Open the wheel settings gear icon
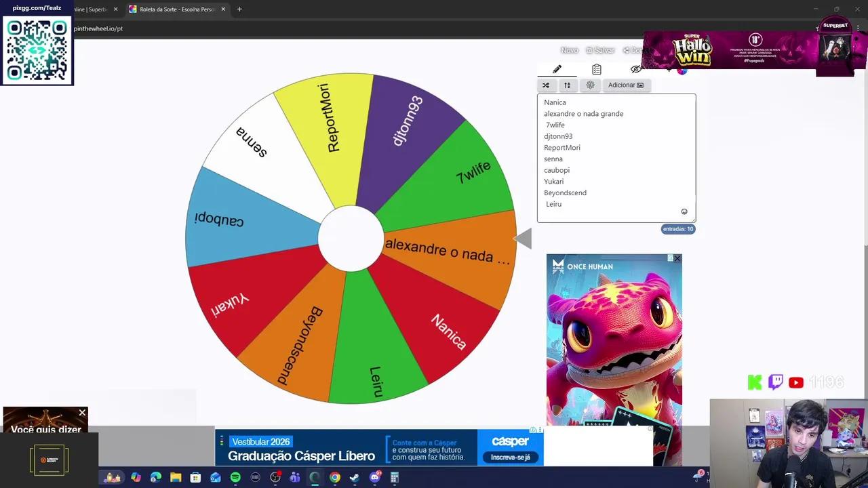The width and height of the screenshot is (868, 488). tap(590, 85)
